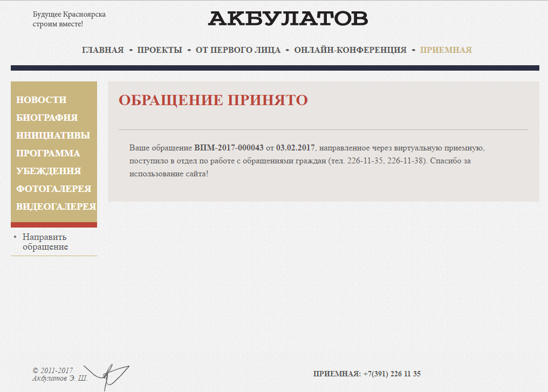Open the УБЕЖДЕНИЯ sidebar link

click(x=49, y=171)
